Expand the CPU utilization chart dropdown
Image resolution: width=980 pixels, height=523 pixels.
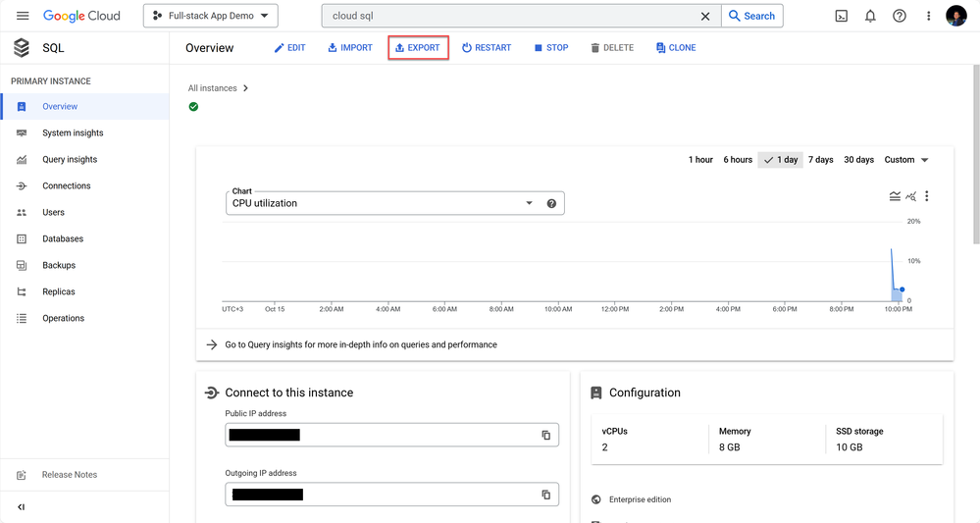[x=529, y=203]
